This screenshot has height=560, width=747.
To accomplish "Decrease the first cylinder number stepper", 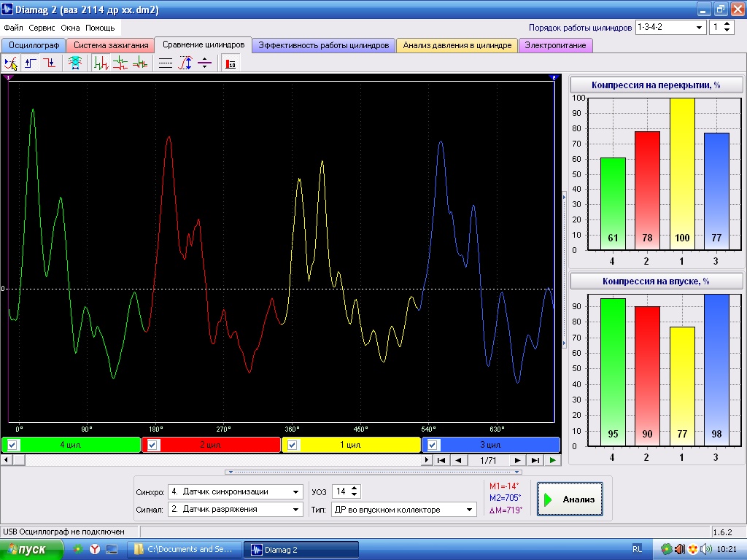I will point(727,31).
